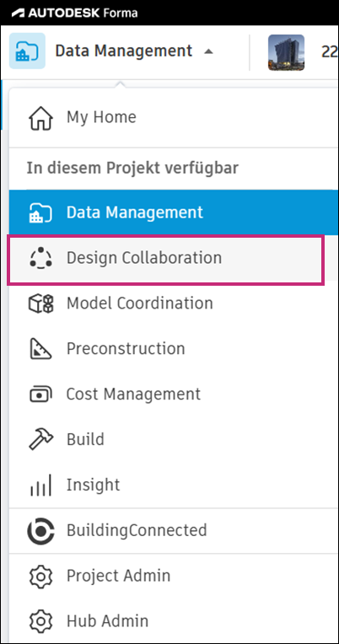Select the highlighted Data Management entry
The width and height of the screenshot is (339, 644).
(174, 212)
